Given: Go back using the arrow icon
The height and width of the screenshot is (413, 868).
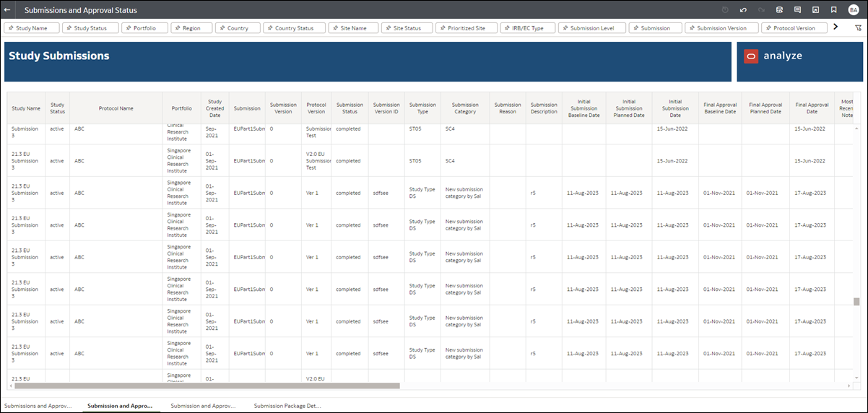Looking at the screenshot, I should (7, 10).
